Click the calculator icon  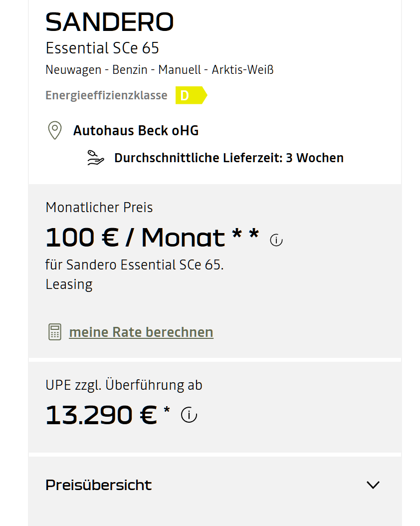pos(55,332)
